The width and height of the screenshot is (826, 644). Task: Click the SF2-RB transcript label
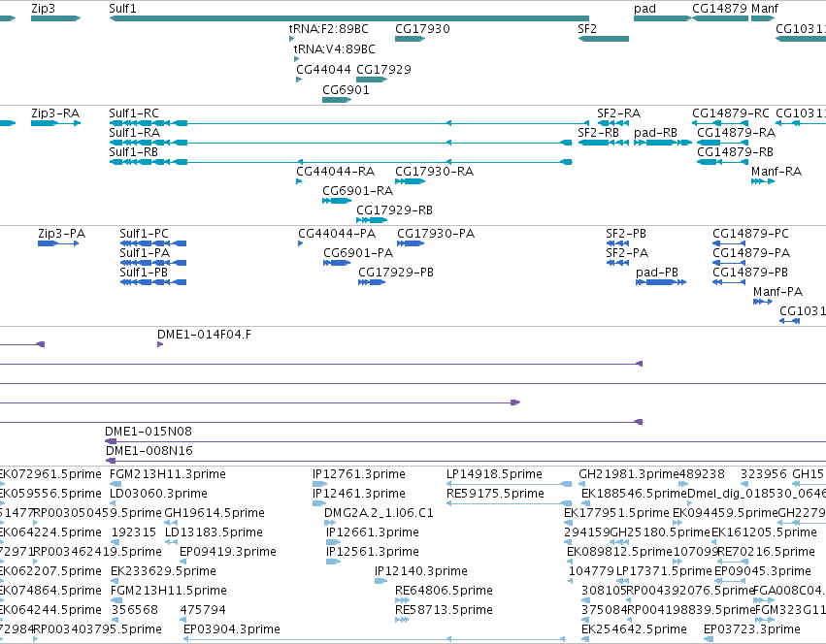click(x=599, y=133)
